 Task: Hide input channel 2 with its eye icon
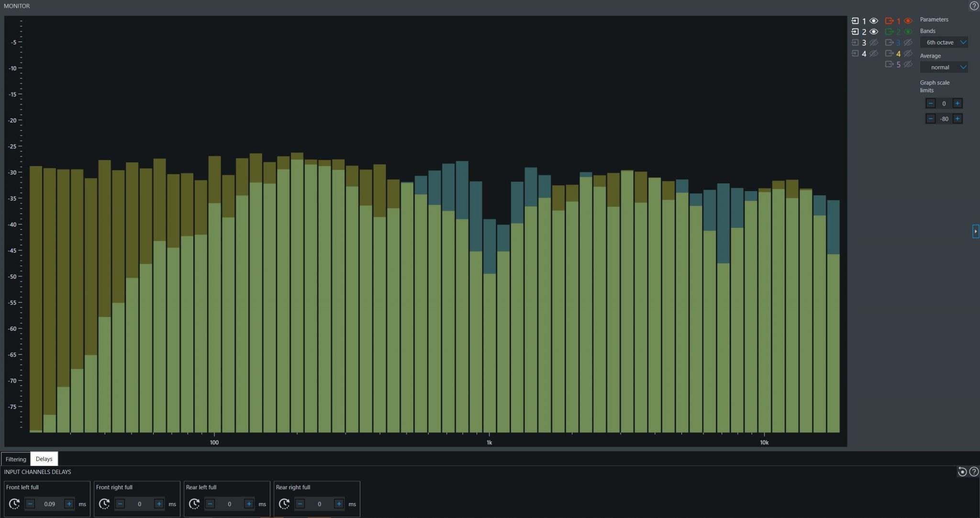coord(874,32)
